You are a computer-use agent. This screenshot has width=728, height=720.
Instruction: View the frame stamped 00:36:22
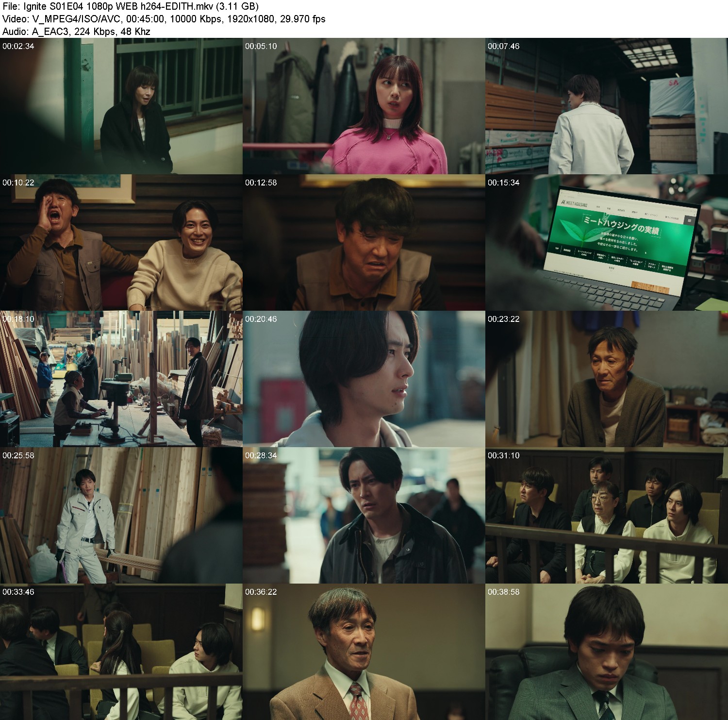point(364,652)
